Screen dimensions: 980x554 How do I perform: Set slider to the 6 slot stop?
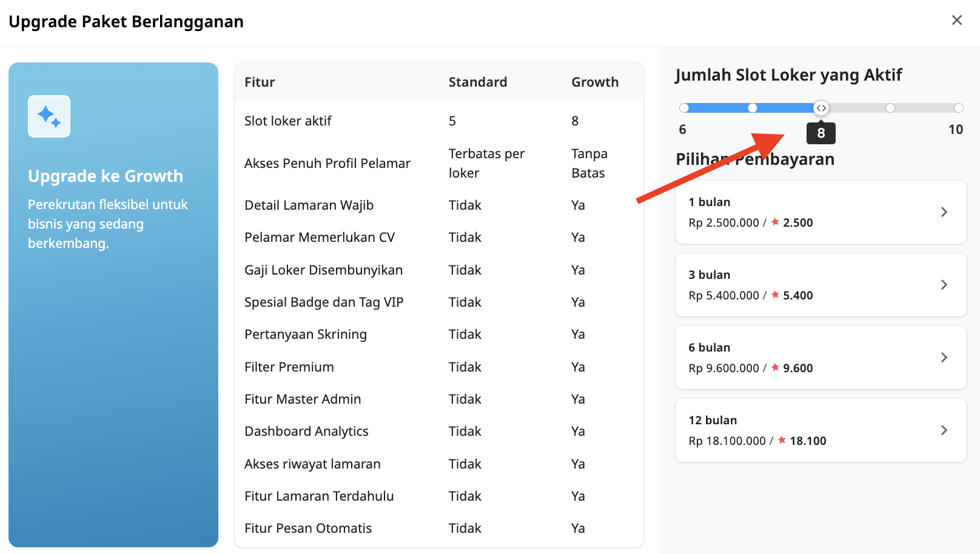tap(684, 108)
